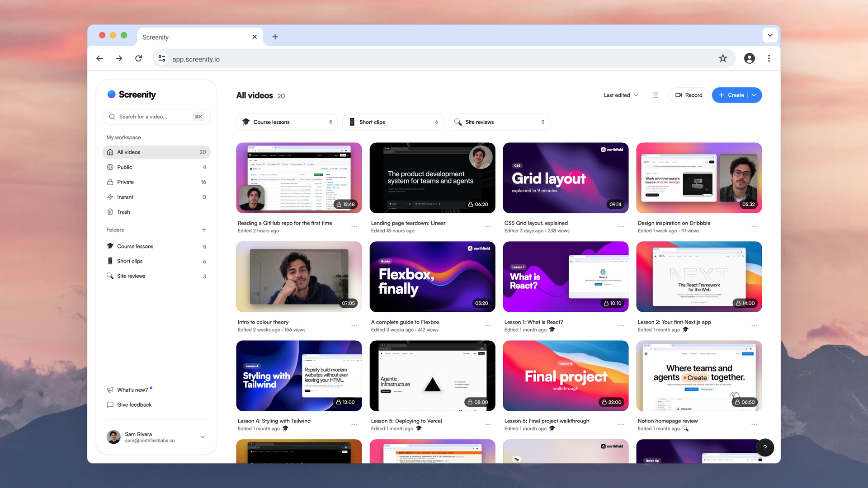Open Short clips folder in sidebar
The image size is (868, 488).
coord(156,261)
